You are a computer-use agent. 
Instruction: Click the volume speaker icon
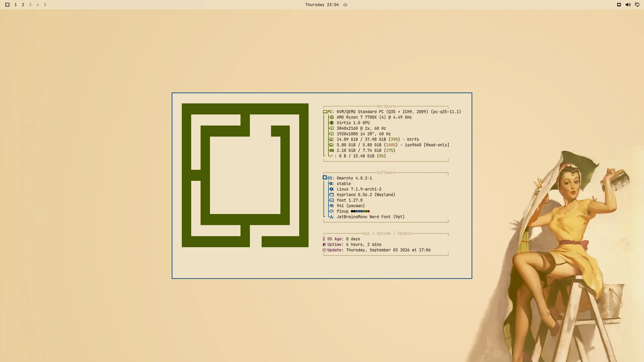click(628, 5)
